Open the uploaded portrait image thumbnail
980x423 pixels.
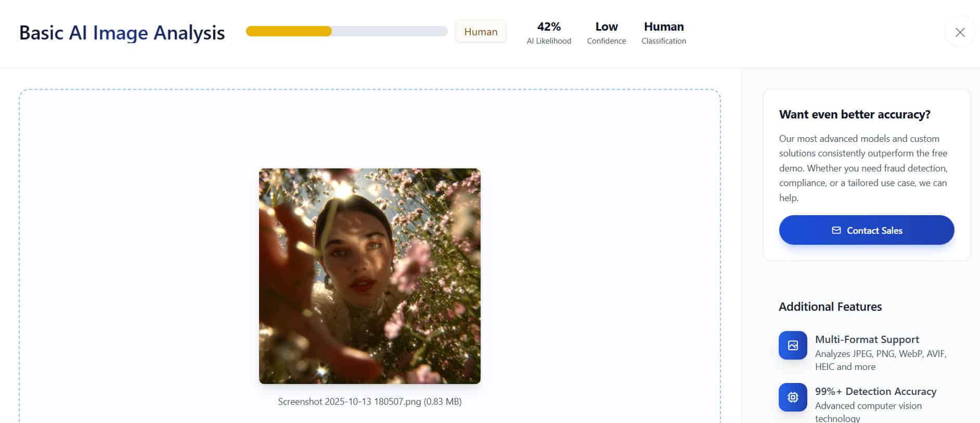pyautogui.click(x=370, y=276)
